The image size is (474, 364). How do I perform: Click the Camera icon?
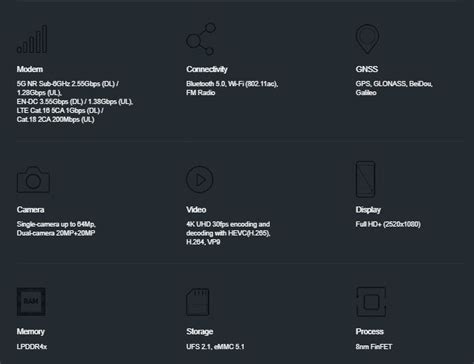(x=33, y=180)
